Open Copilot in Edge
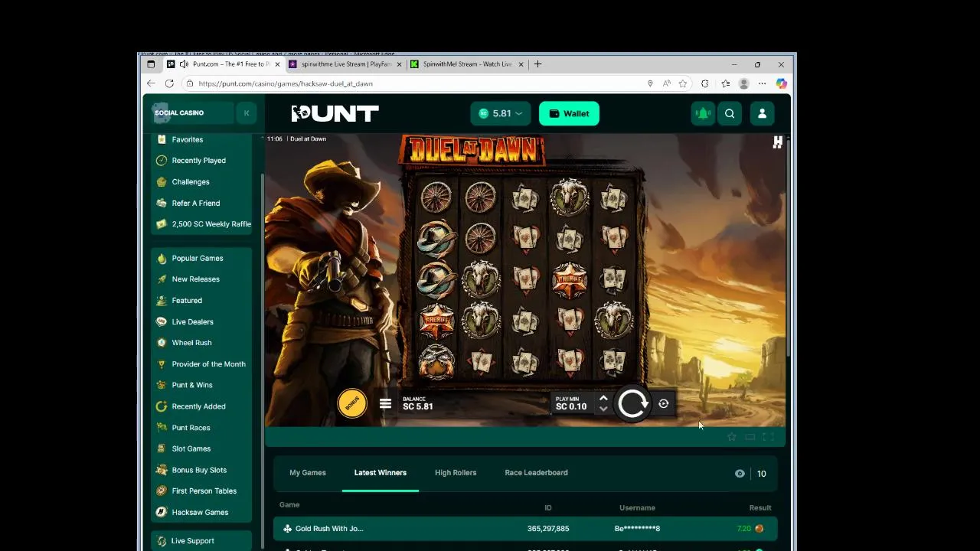 pyautogui.click(x=781, y=83)
